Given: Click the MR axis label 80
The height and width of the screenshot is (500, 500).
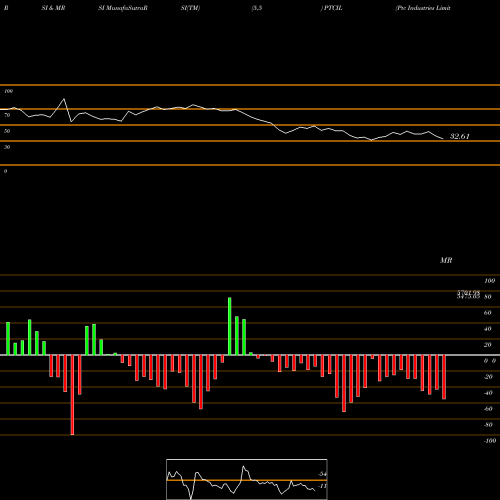Looking at the screenshot, I should click(488, 297).
